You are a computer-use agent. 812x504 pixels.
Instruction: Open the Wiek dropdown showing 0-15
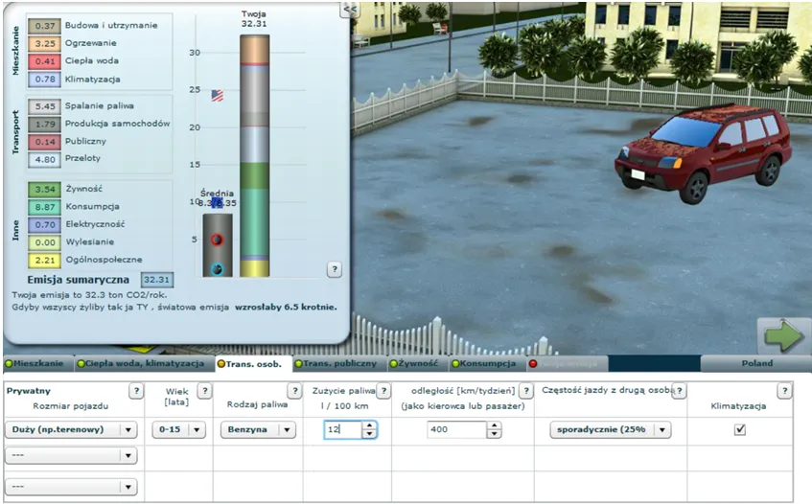click(177, 429)
